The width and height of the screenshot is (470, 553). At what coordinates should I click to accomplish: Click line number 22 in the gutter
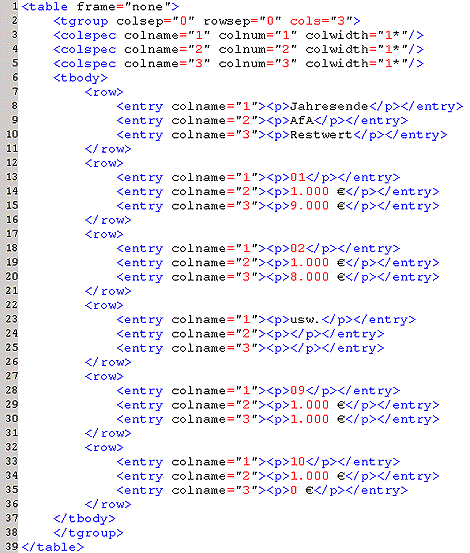click(11, 305)
